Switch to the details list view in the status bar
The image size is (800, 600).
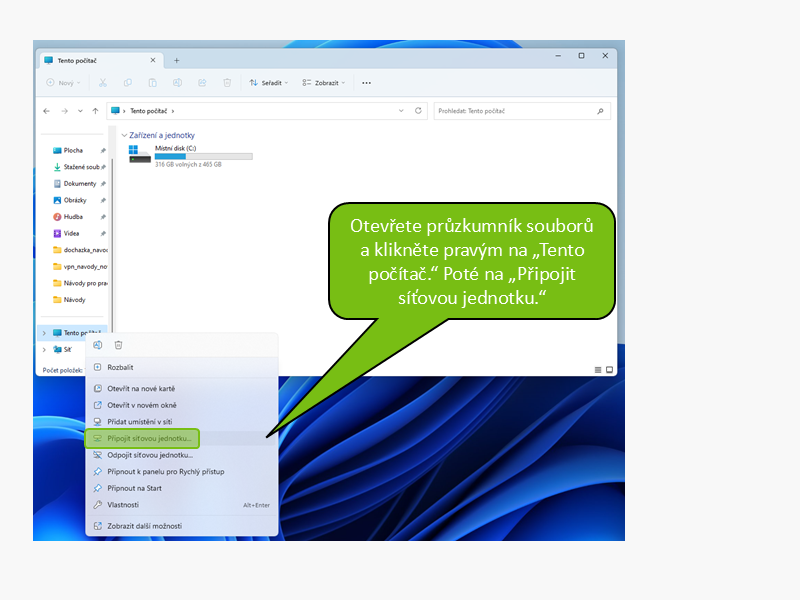click(x=598, y=370)
